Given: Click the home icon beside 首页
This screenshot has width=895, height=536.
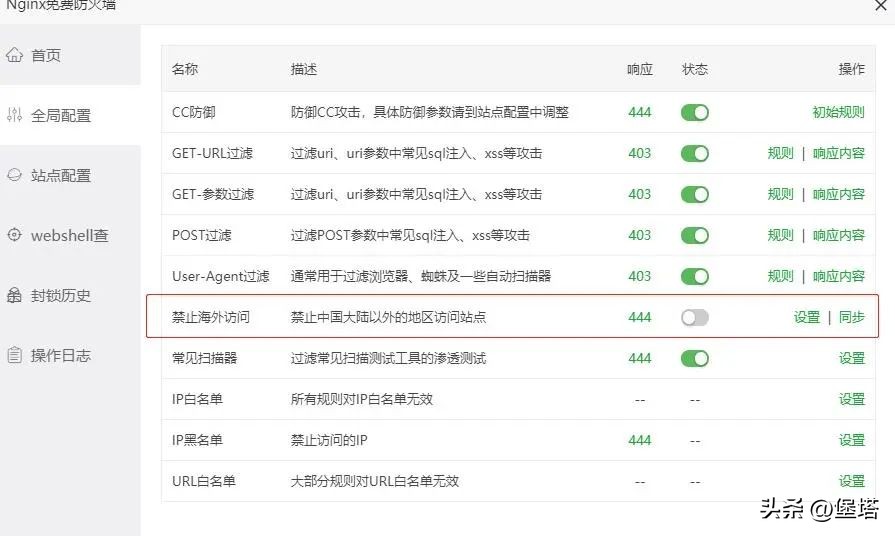Looking at the screenshot, I should (14, 55).
